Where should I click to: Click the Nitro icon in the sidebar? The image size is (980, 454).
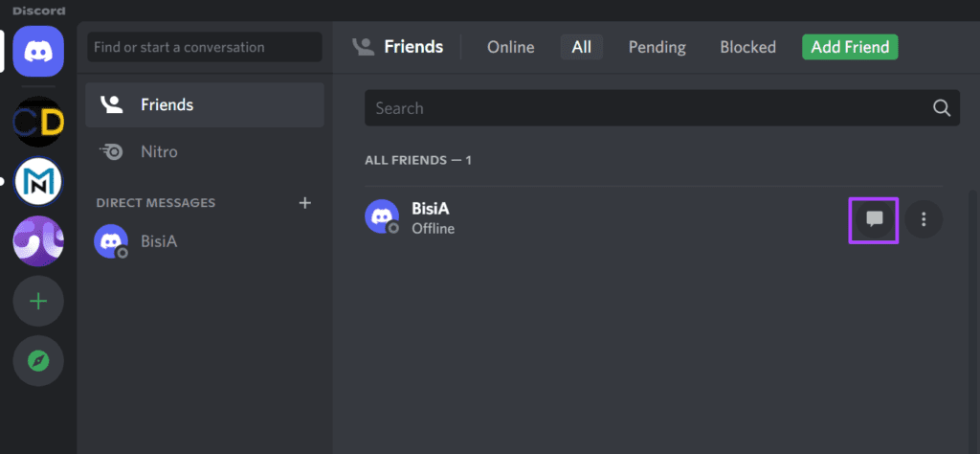[x=112, y=151]
